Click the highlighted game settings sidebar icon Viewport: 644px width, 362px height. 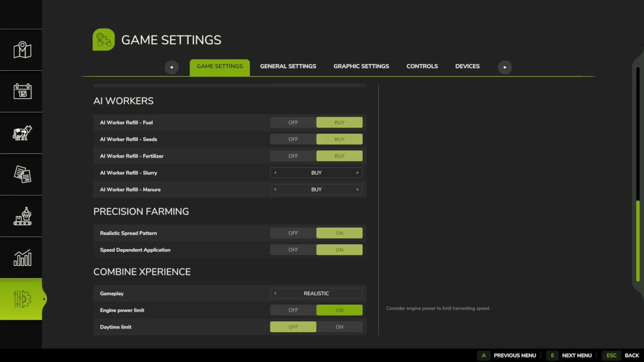(x=21, y=299)
